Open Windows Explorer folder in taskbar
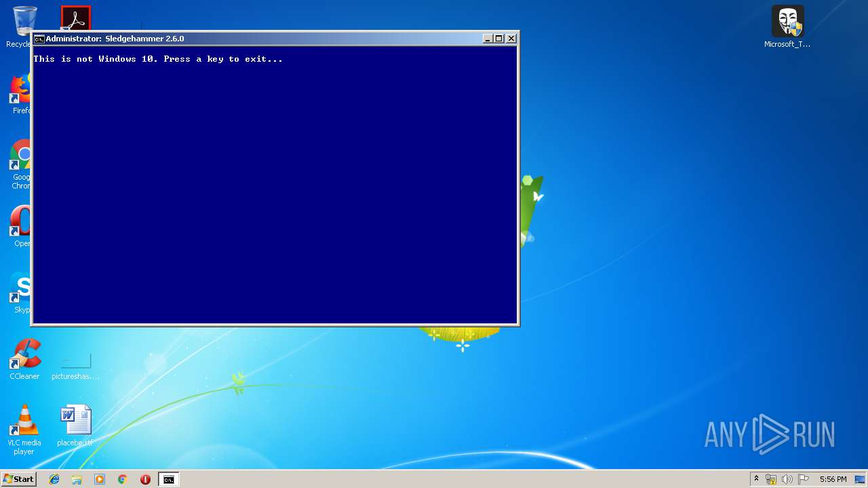 click(77, 479)
